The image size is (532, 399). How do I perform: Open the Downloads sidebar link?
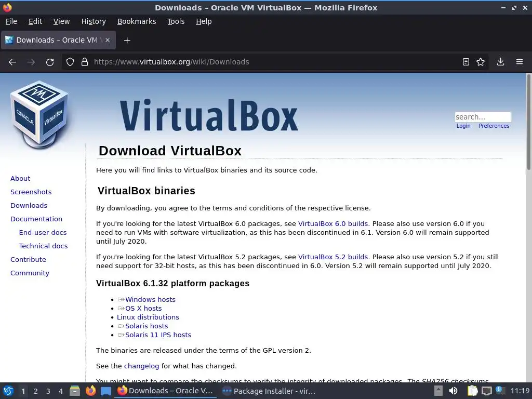pyautogui.click(x=29, y=206)
